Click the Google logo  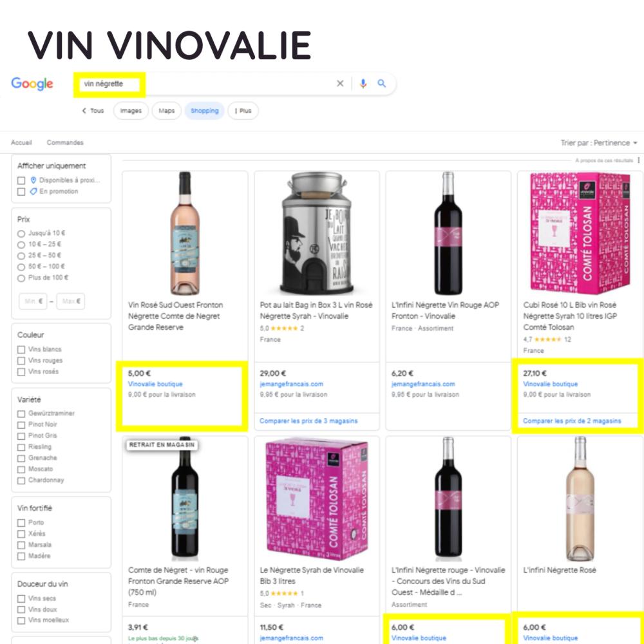tap(32, 84)
